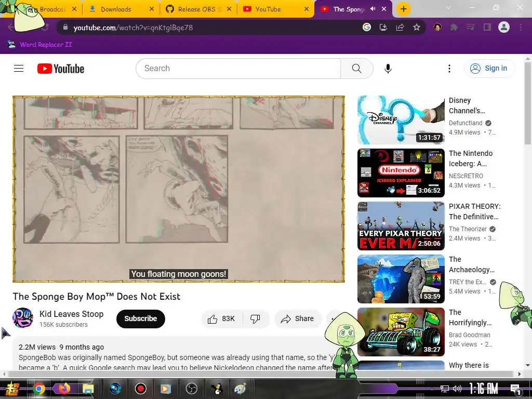Open the Start menu in taskbar
532x399 pixels.
click(11, 389)
